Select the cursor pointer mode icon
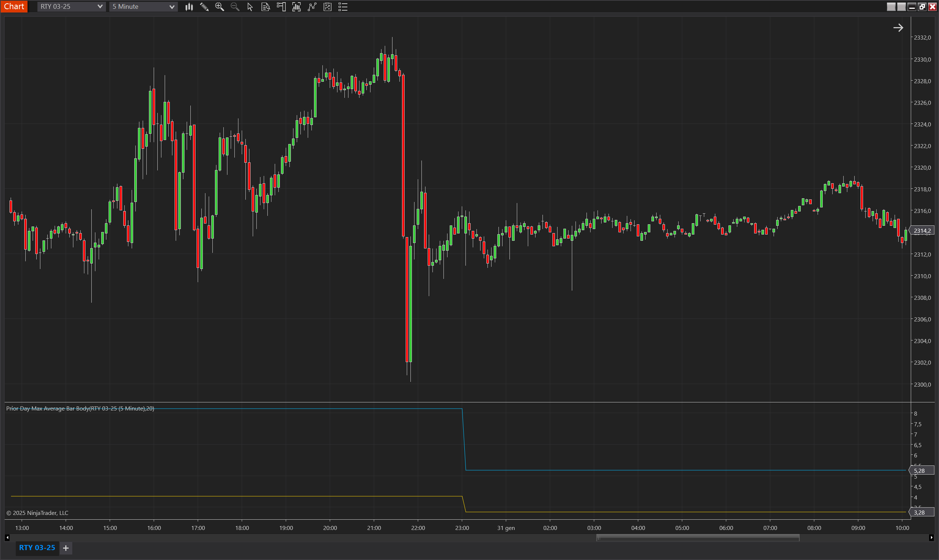 coord(250,7)
